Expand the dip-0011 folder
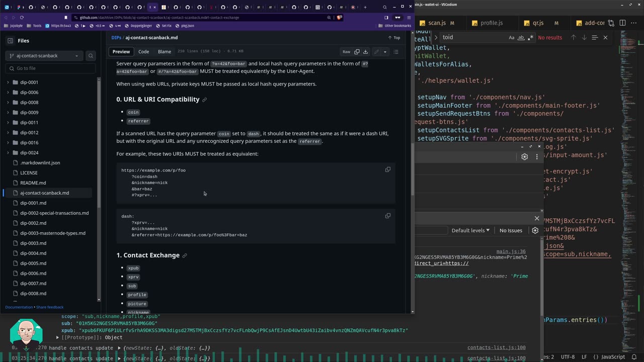Screen dimensions: 644x362 8,123
